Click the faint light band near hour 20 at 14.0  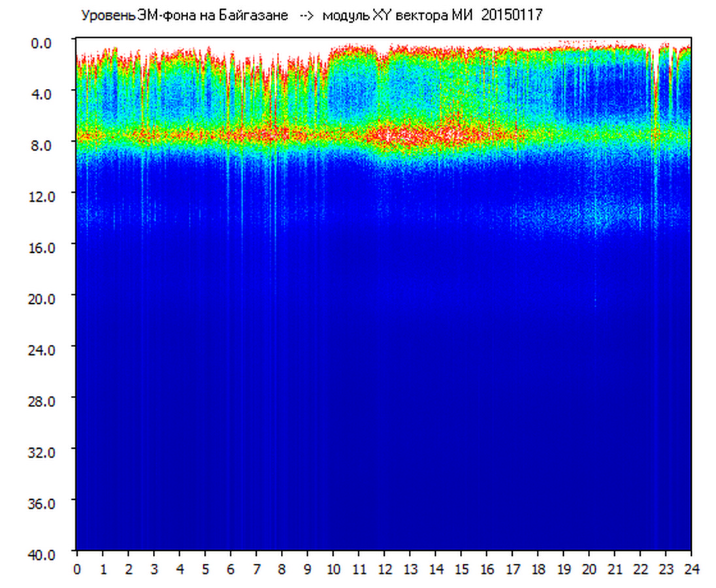591,214
